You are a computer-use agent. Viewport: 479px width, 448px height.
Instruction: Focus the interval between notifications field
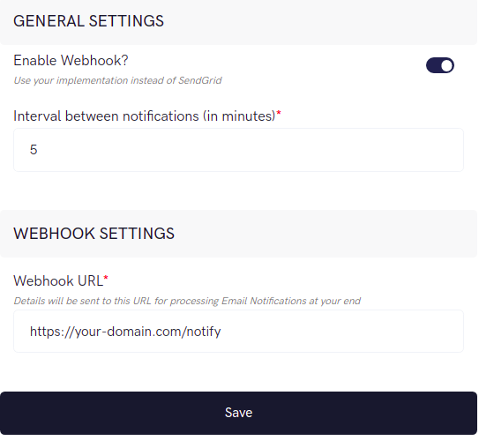[238, 150]
